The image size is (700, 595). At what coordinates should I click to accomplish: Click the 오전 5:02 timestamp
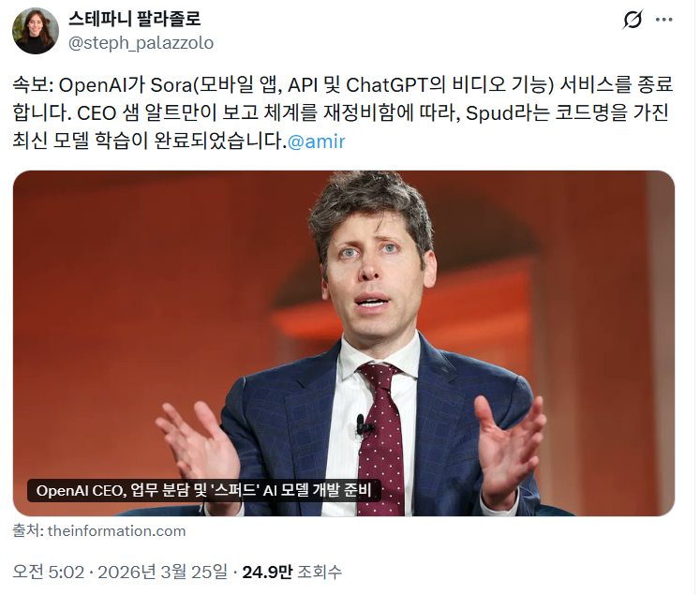tap(48, 572)
